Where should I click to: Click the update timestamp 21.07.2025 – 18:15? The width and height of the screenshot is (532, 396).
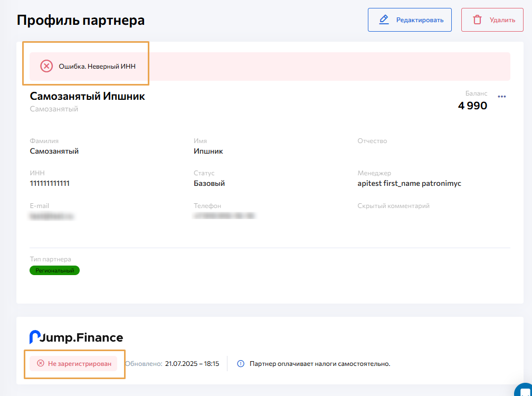click(192, 364)
